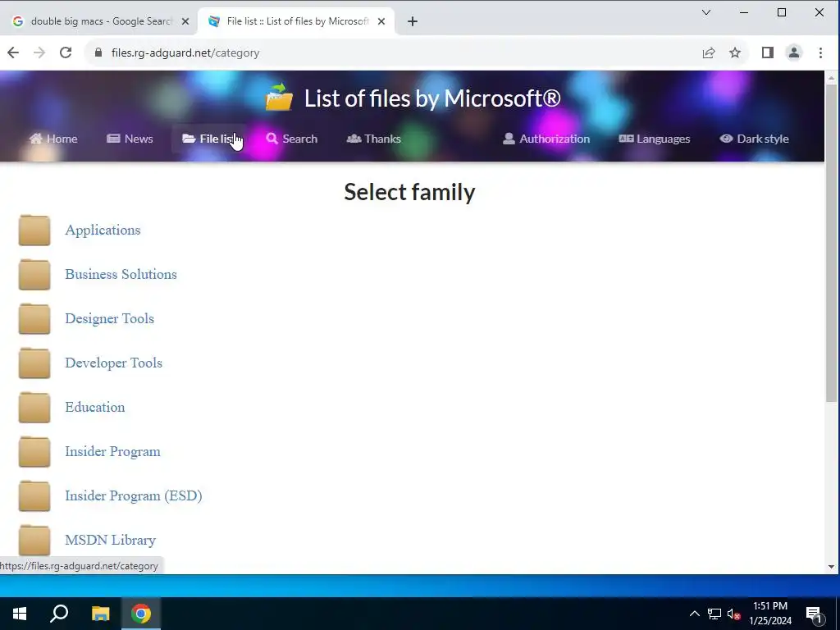Open a new browser tab
The height and width of the screenshot is (630, 840).
412,21
